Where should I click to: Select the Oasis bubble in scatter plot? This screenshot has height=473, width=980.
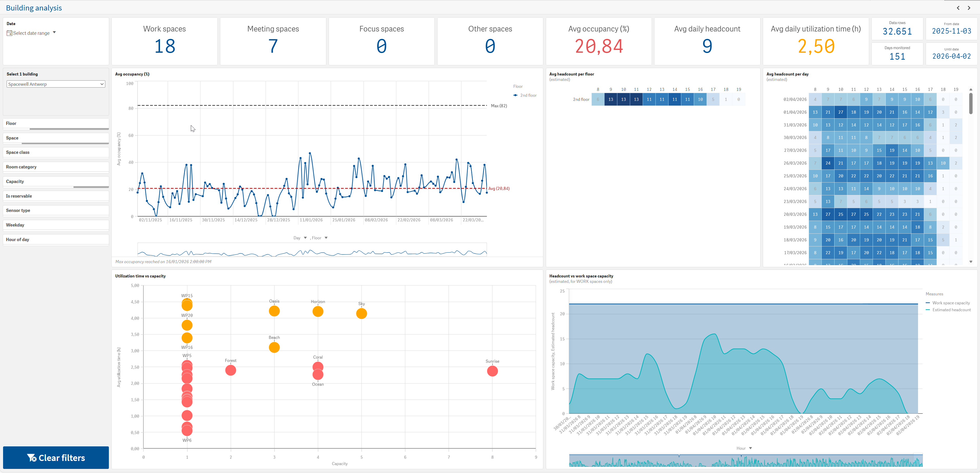pos(274,311)
